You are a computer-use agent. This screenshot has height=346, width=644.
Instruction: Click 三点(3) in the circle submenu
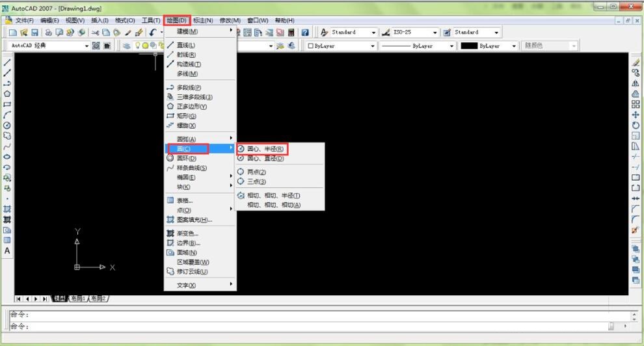pos(256,181)
